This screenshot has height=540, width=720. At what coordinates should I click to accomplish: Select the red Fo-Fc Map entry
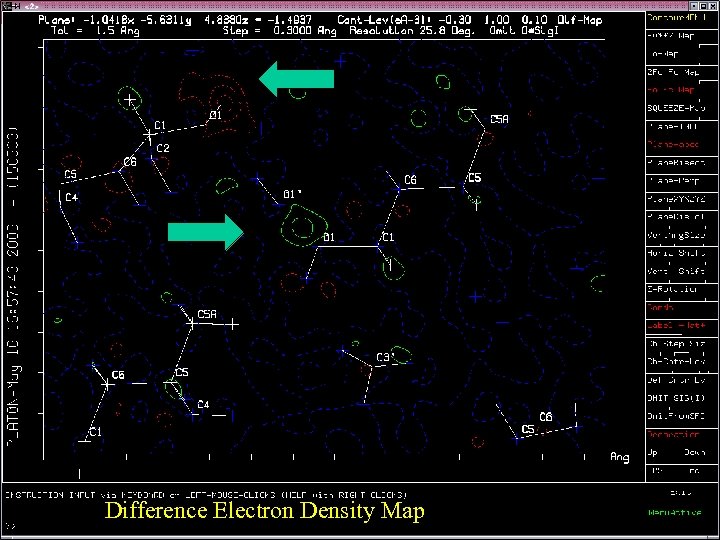[x=671, y=90]
